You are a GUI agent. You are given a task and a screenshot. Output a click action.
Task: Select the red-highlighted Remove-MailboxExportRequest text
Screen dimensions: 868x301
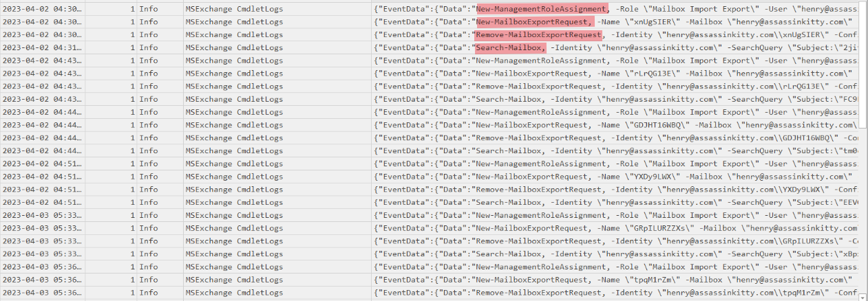[539, 35]
